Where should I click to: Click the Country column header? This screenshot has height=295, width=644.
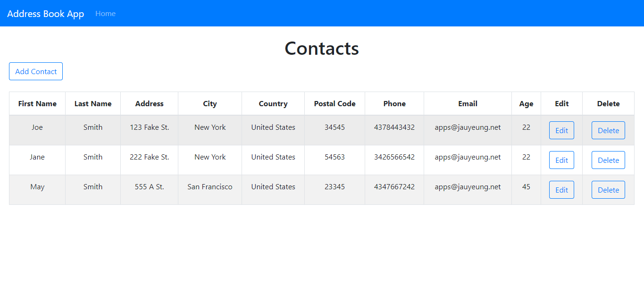[273, 103]
